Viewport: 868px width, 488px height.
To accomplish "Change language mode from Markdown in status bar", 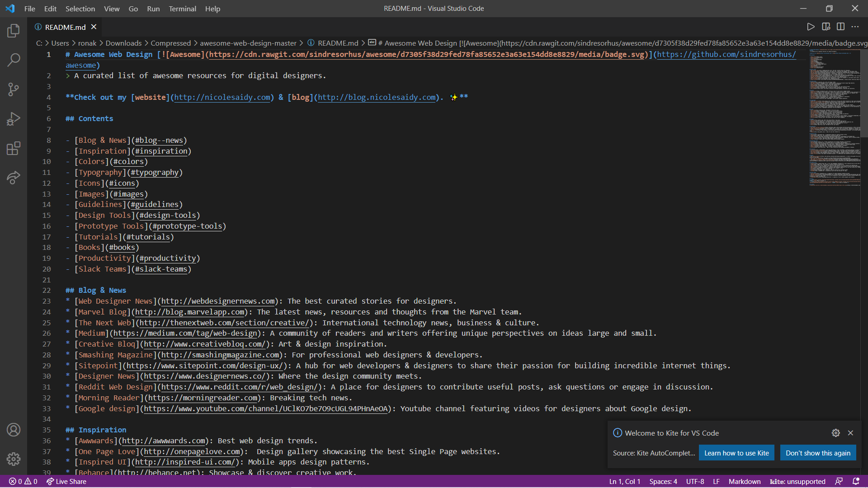I will (744, 481).
